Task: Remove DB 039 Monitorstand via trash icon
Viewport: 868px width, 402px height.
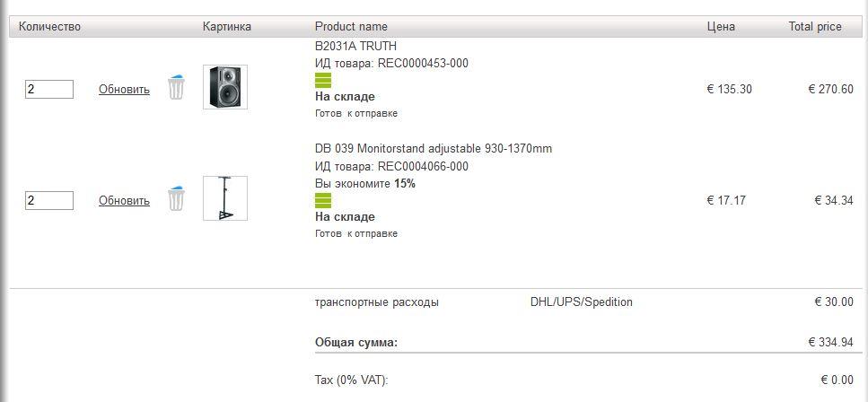Action: (x=177, y=198)
